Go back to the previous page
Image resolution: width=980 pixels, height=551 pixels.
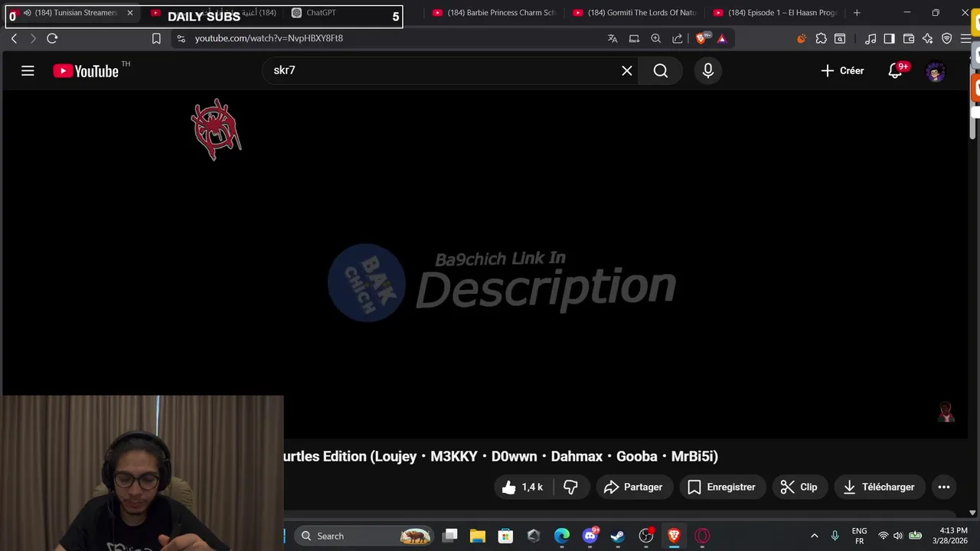[x=14, y=38]
